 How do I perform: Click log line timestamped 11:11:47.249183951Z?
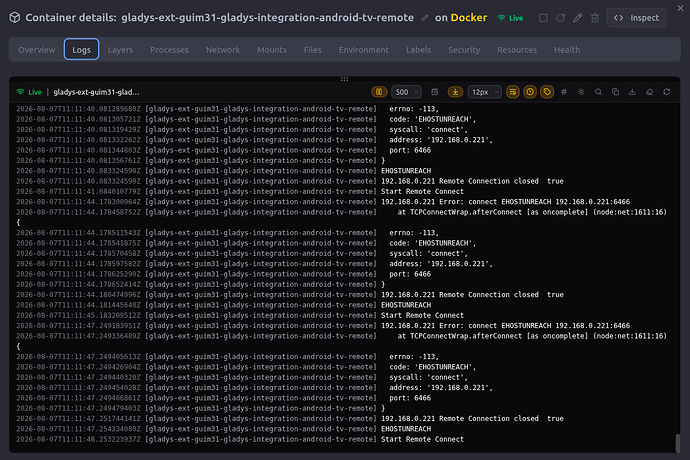[323, 326]
